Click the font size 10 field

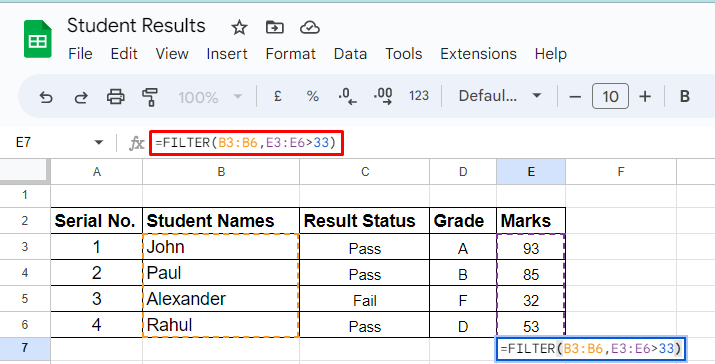610,96
